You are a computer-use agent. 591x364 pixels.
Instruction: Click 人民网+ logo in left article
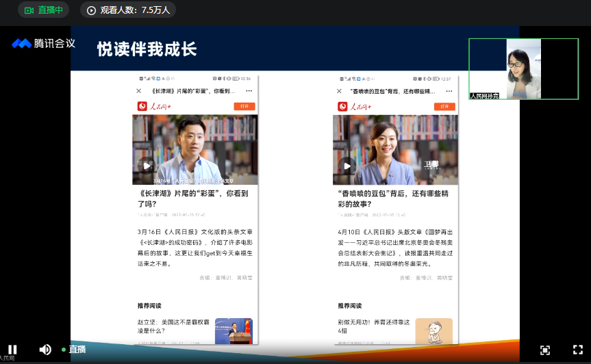[x=154, y=107]
